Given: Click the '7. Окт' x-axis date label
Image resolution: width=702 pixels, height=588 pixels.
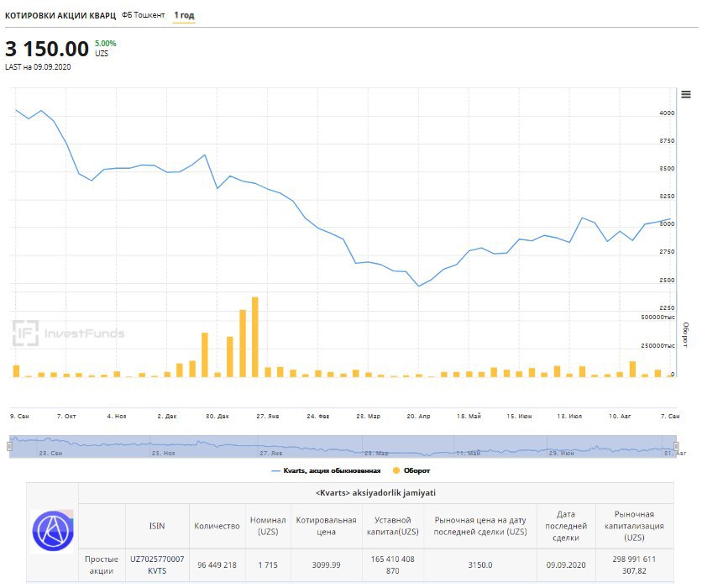Looking at the screenshot, I should click(66, 416).
